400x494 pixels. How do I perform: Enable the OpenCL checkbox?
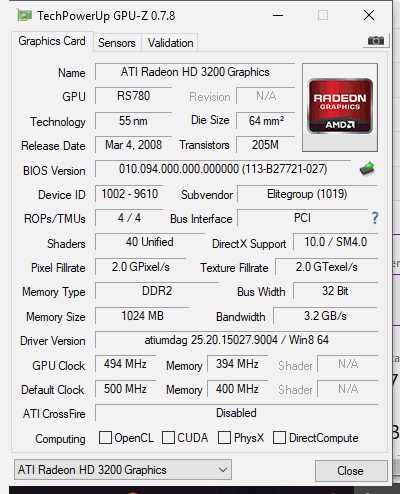tap(105, 437)
